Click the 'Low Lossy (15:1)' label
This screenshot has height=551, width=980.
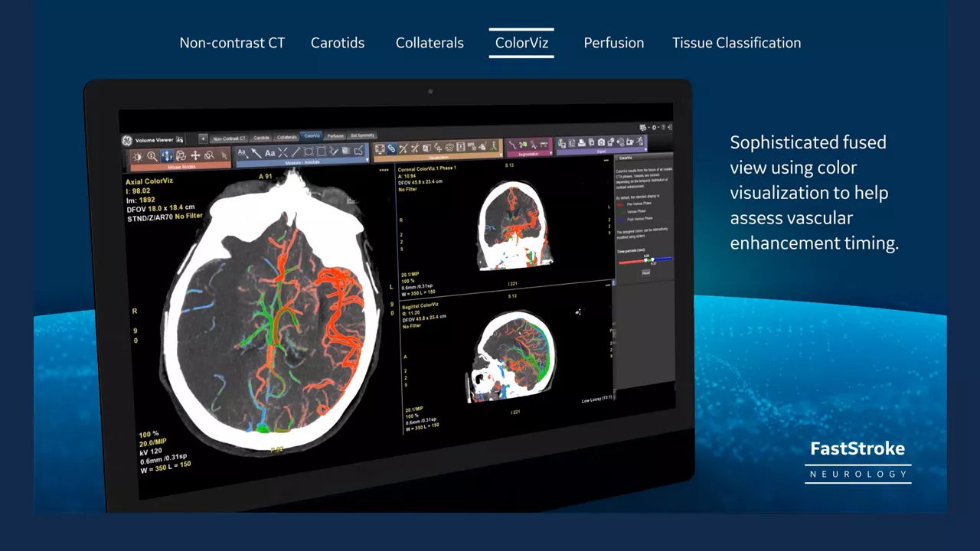coord(596,400)
